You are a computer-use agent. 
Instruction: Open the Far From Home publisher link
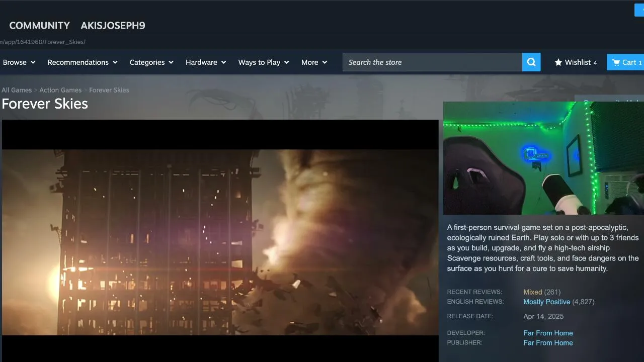pos(548,343)
